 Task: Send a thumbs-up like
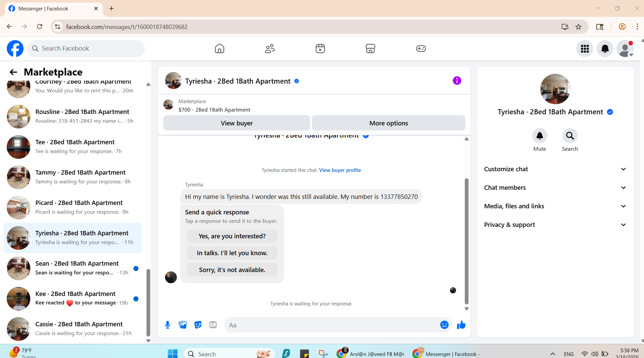point(461,325)
